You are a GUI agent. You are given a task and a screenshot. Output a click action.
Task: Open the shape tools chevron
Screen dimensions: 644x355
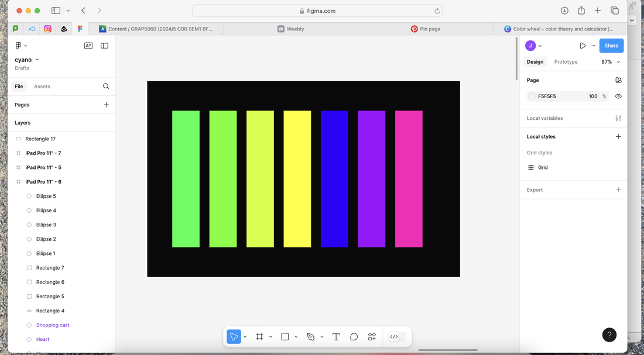296,337
